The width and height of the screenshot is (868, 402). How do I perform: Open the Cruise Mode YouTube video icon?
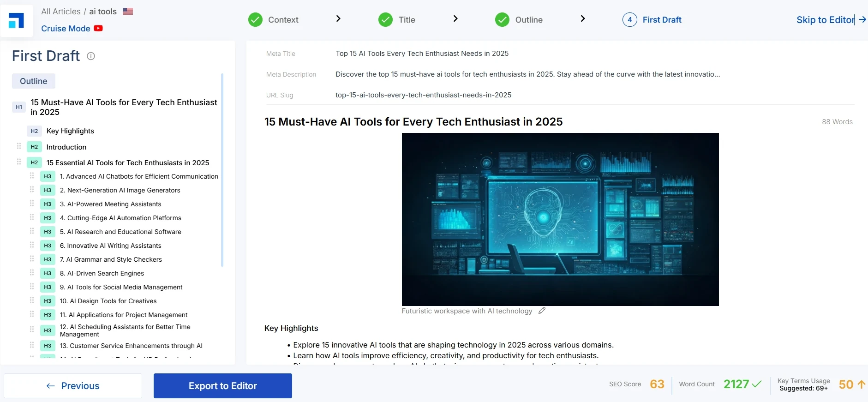pos(98,28)
